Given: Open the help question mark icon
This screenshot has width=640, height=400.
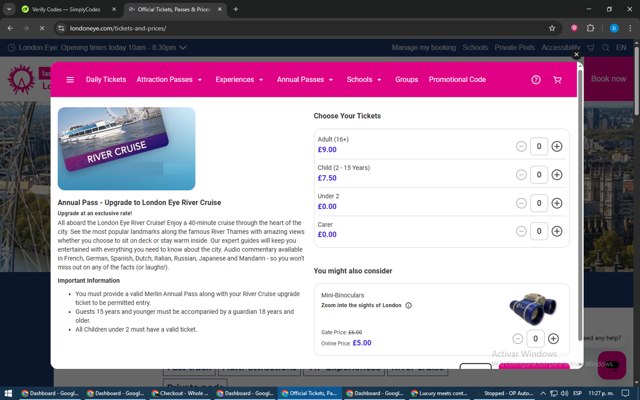Looking at the screenshot, I should (x=536, y=80).
